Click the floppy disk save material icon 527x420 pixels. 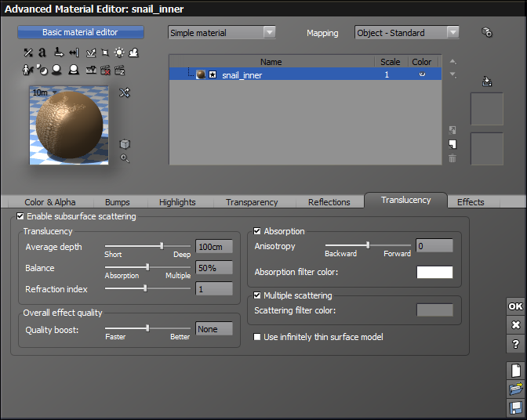515,407
